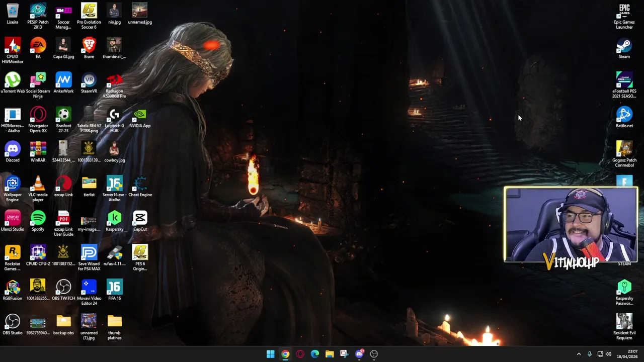The width and height of the screenshot is (644, 362).
Task: Open Spotify desktop shortcut
Action: coord(38,221)
